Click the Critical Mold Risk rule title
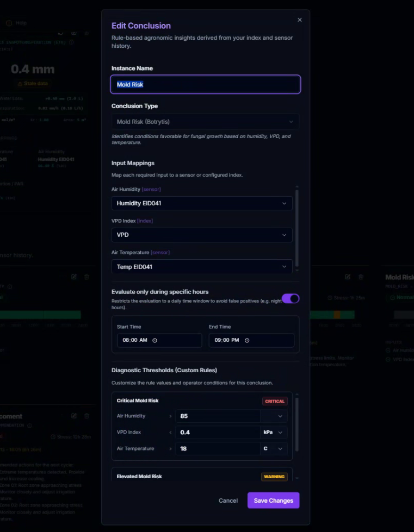The width and height of the screenshot is (414, 532). (138, 400)
